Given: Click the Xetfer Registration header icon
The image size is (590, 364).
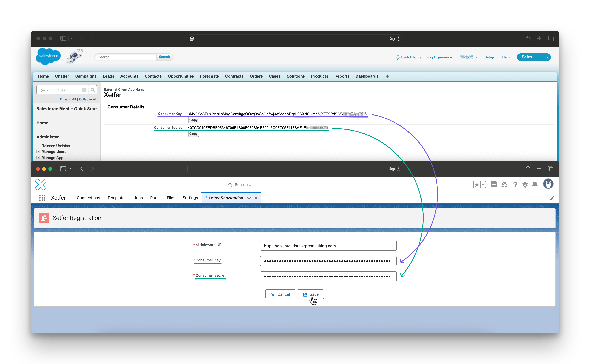Looking at the screenshot, I should point(44,218).
